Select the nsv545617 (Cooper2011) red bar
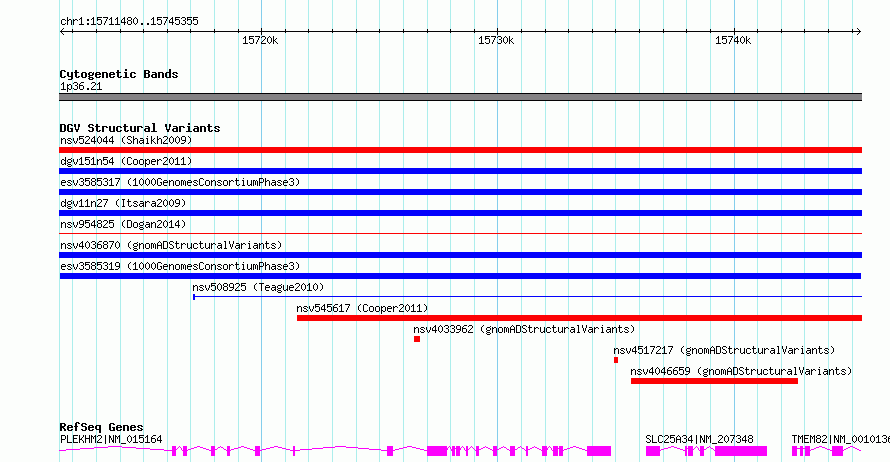890x462 pixels. pos(580,318)
